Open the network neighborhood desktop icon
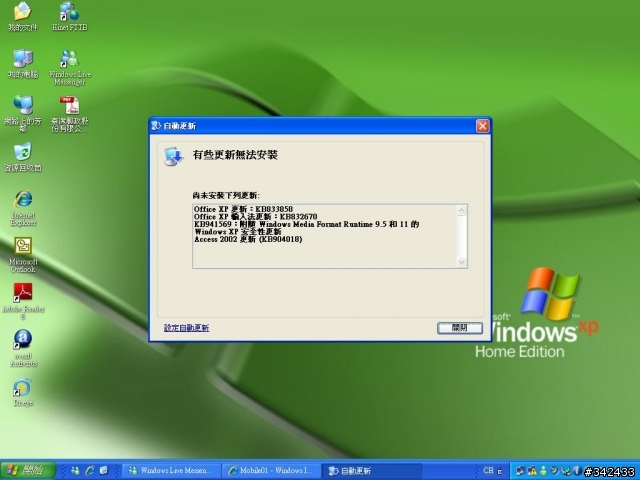This screenshot has width=640, height=480. coord(23,113)
